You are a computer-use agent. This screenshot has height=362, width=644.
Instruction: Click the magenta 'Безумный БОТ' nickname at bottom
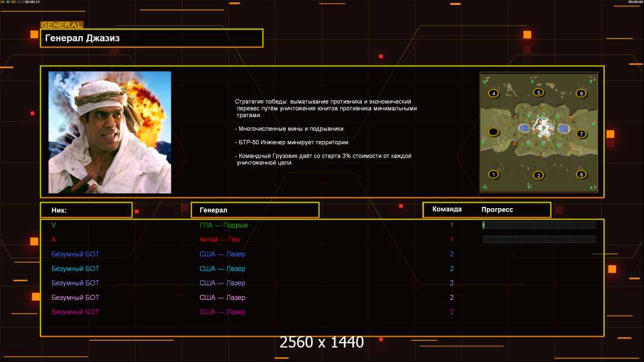click(75, 311)
